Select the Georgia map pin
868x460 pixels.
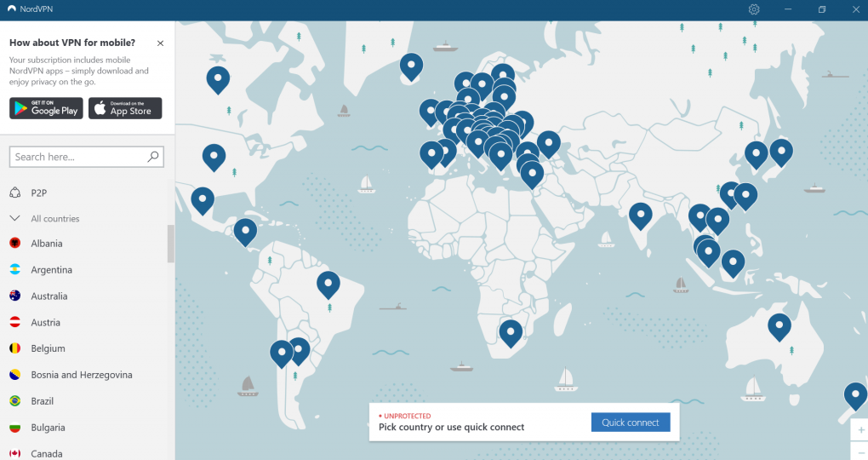tap(549, 145)
